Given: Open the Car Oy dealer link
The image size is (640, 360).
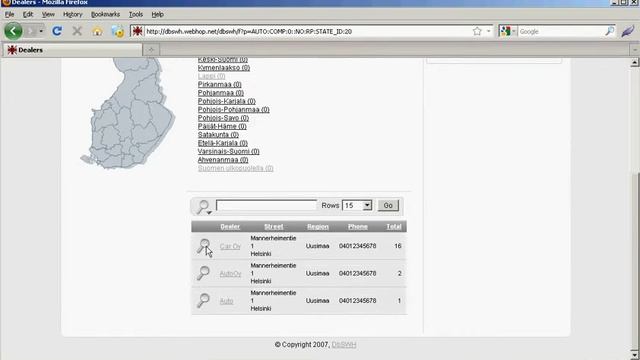Looking at the screenshot, I should tap(230, 247).
